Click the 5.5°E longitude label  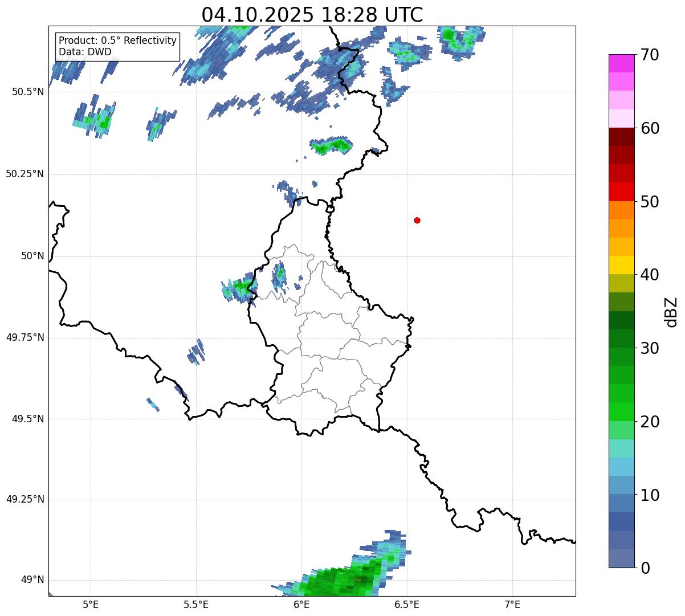point(196,604)
